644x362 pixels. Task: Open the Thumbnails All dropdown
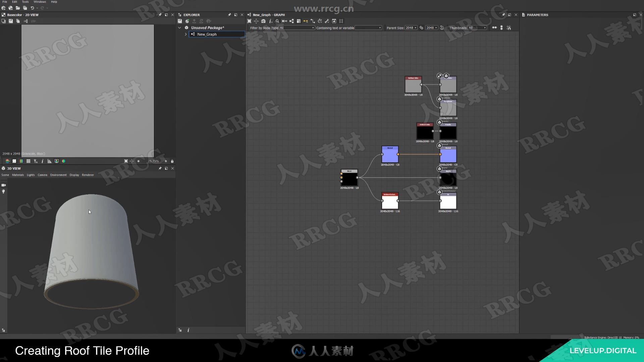click(477, 28)
